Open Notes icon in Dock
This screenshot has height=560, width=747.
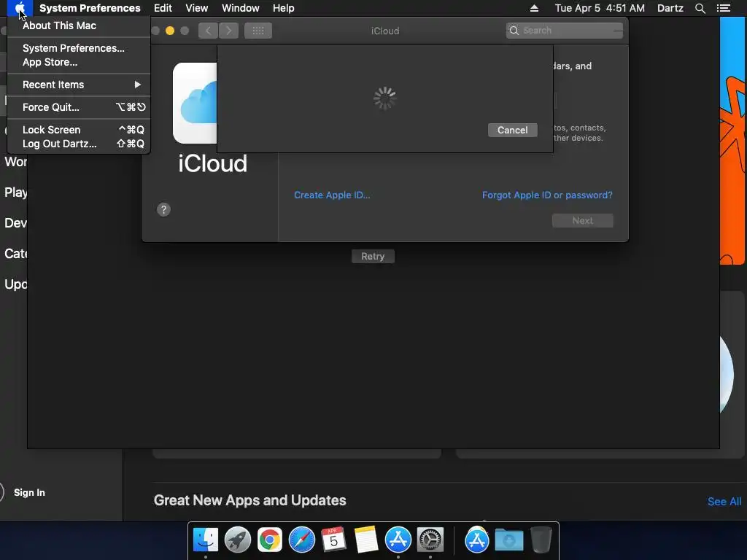click(366, 540)
